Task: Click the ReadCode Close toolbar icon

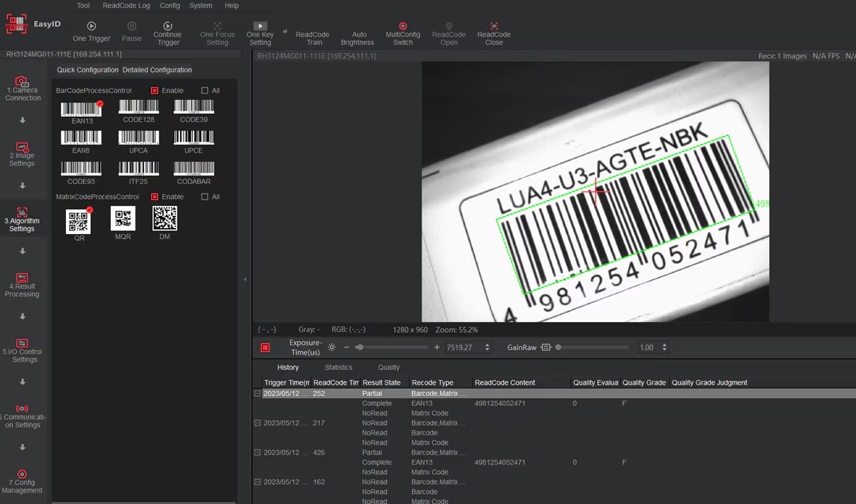Action: click(x=494, y=26)
